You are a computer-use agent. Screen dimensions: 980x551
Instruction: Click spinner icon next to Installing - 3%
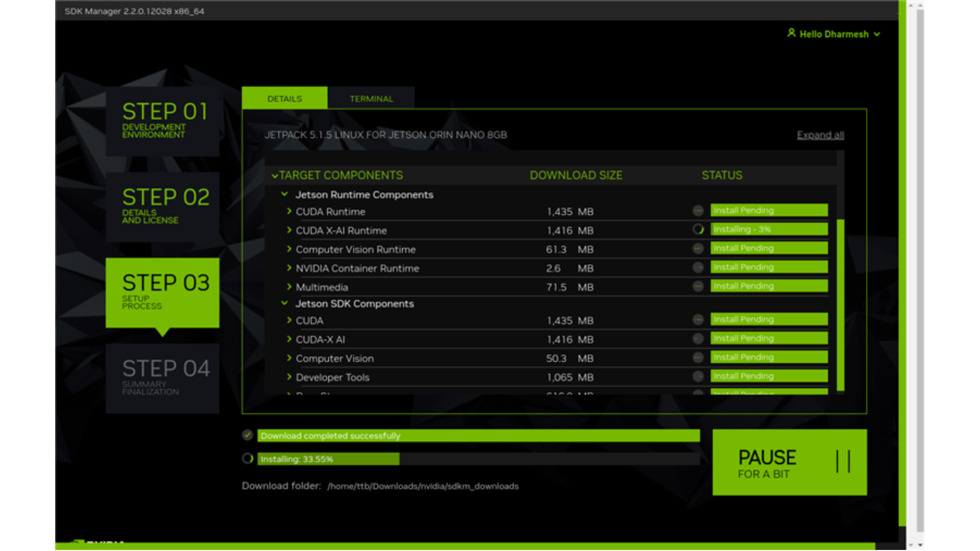pyautogui.click(x=698, y=230)
